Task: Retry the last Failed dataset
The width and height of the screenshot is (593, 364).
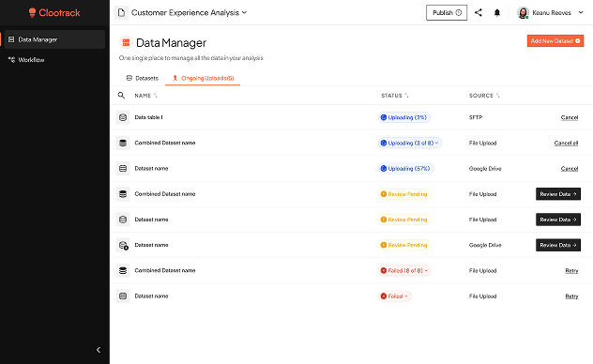Action: [x=571, y=296]
